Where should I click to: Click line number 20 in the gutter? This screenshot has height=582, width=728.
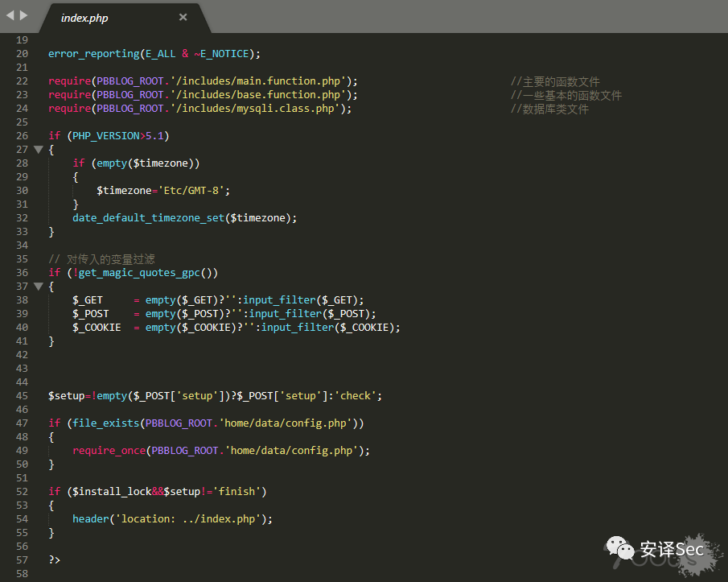point(21,54)
